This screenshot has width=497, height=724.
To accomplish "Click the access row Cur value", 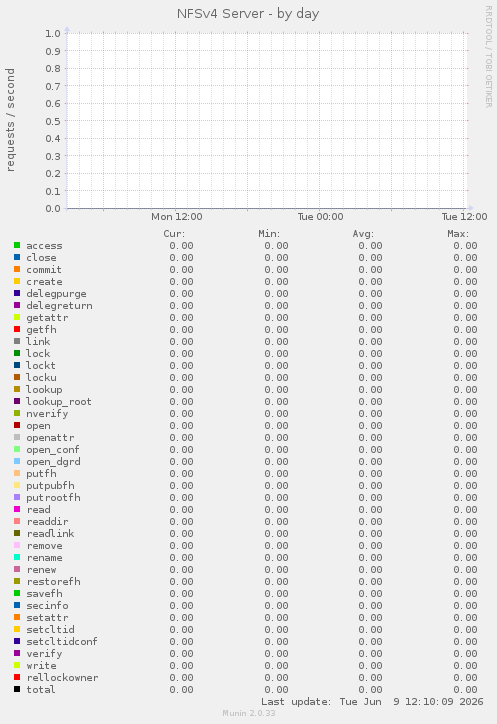I will coord(181,246).
